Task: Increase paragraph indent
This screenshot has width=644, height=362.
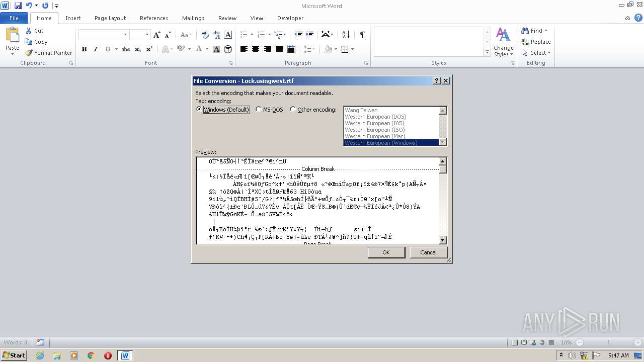Action: (310, 35)
